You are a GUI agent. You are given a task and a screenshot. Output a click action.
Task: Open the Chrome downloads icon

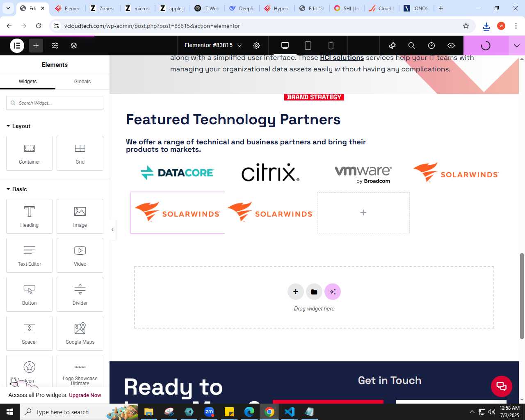click(x=486, y=26)
